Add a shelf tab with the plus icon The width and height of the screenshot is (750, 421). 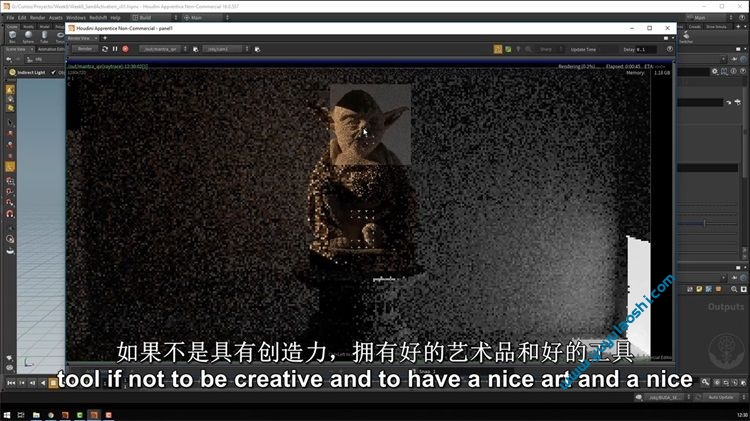coord(738,27)
